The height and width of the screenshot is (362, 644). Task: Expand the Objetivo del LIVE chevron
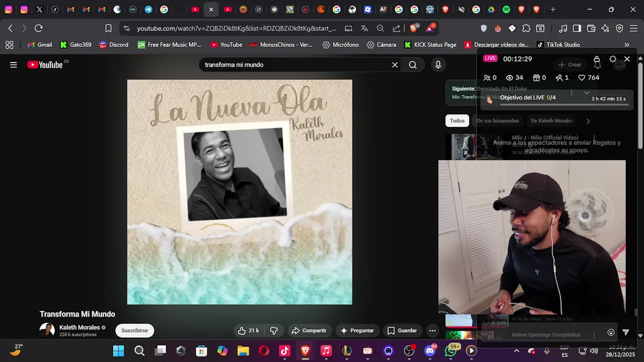coord(587,93)
